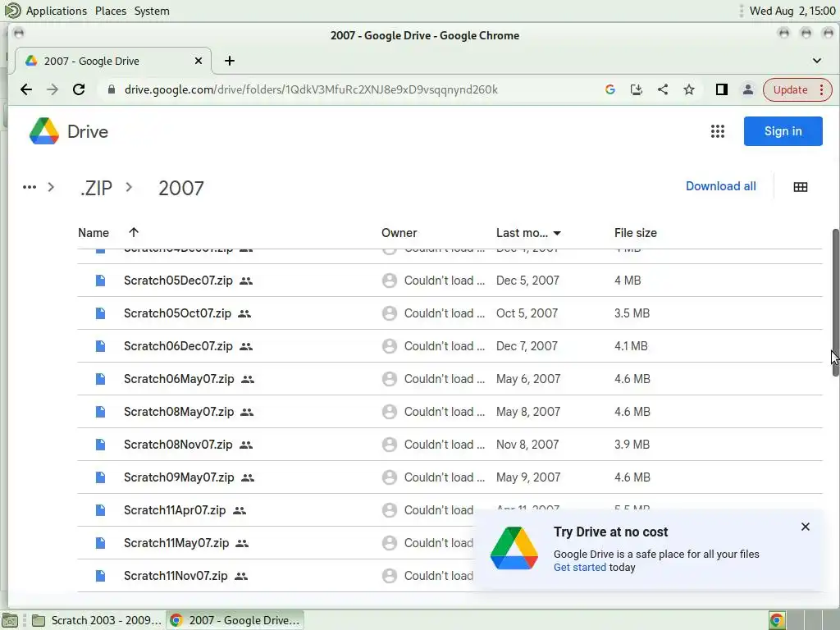Screen dimensions: 840x630
Task: Open the Applications menu
Action: (x=56, y=11)
